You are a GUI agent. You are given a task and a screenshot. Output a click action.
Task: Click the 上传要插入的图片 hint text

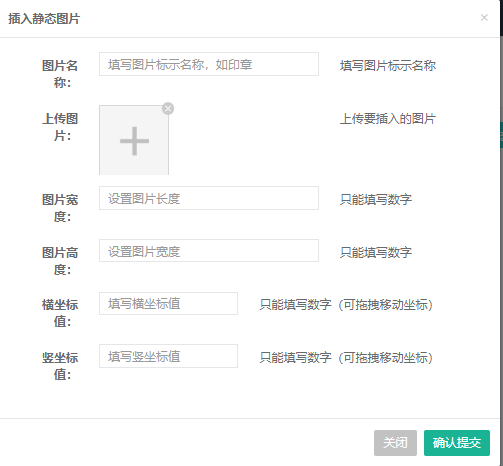tap(388, 119)
